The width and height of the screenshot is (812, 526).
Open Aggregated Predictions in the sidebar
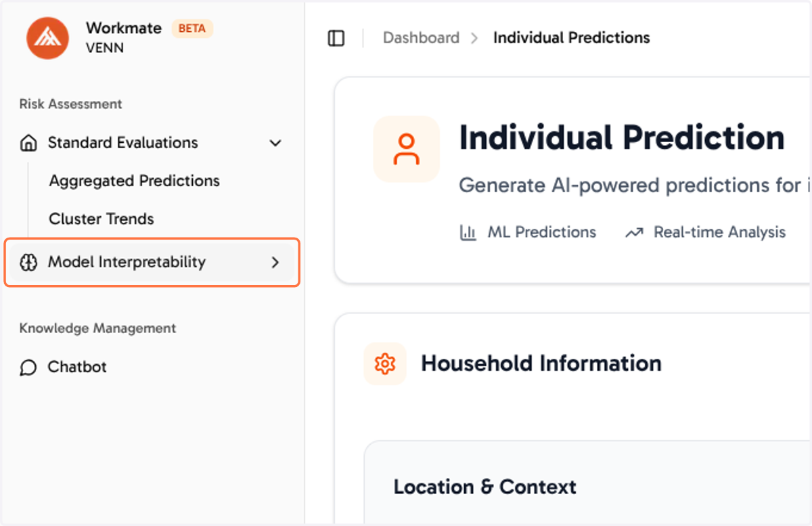click(135, 181)
